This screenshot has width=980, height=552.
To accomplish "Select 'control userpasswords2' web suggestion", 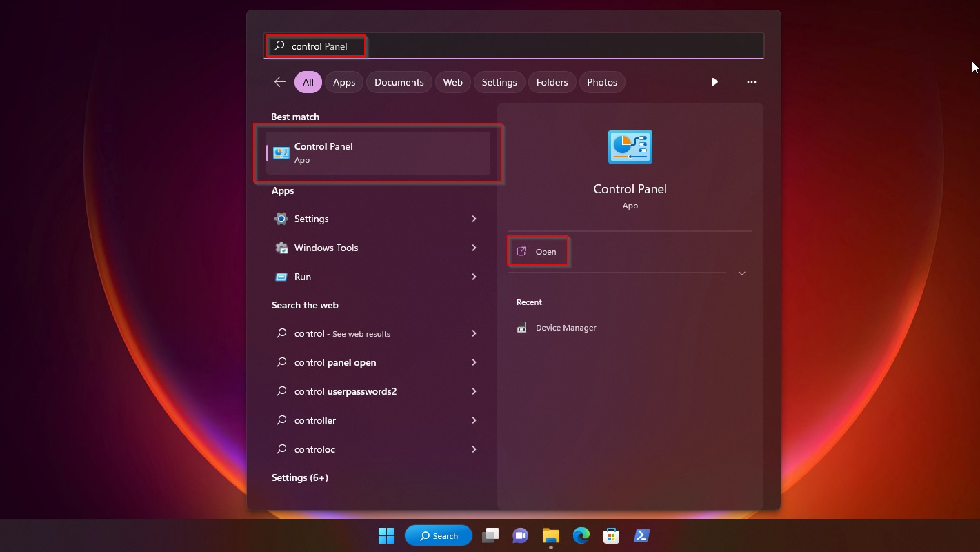I will [346, 391].
